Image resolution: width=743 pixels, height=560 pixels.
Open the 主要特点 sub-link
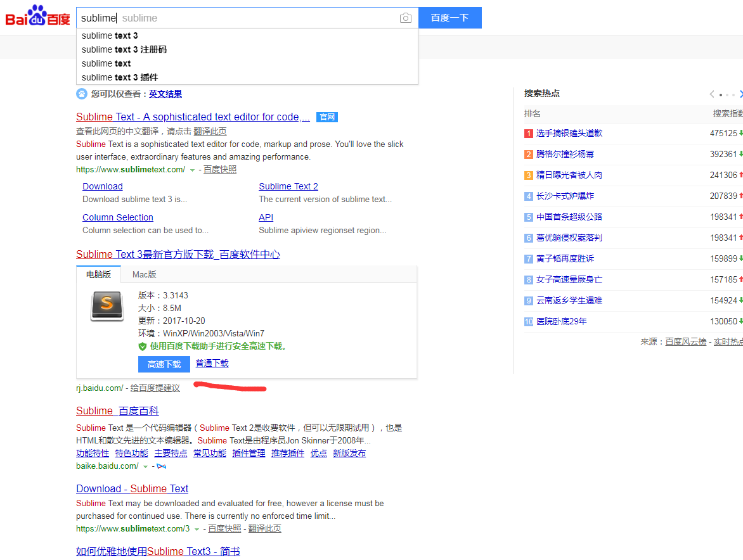(x=171, y=453)
